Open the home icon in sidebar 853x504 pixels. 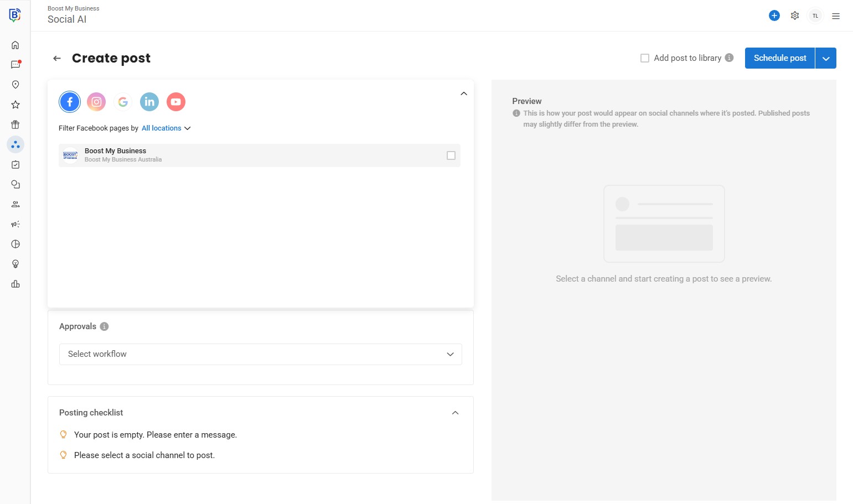click(x=15, y=45)
